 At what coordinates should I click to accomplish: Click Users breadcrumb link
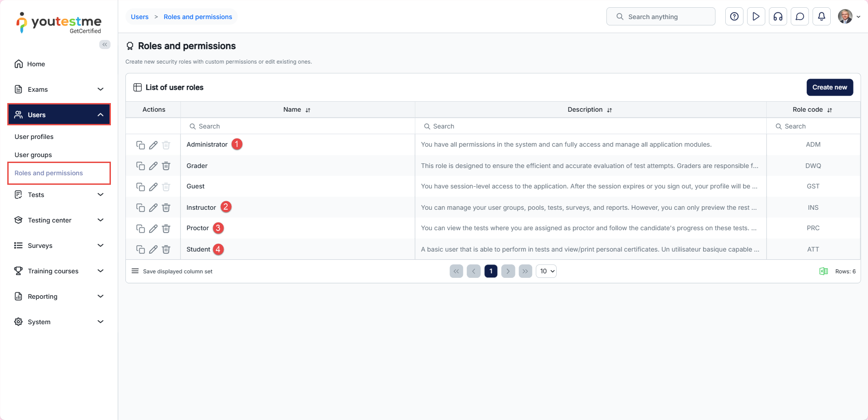click(140, 17)
